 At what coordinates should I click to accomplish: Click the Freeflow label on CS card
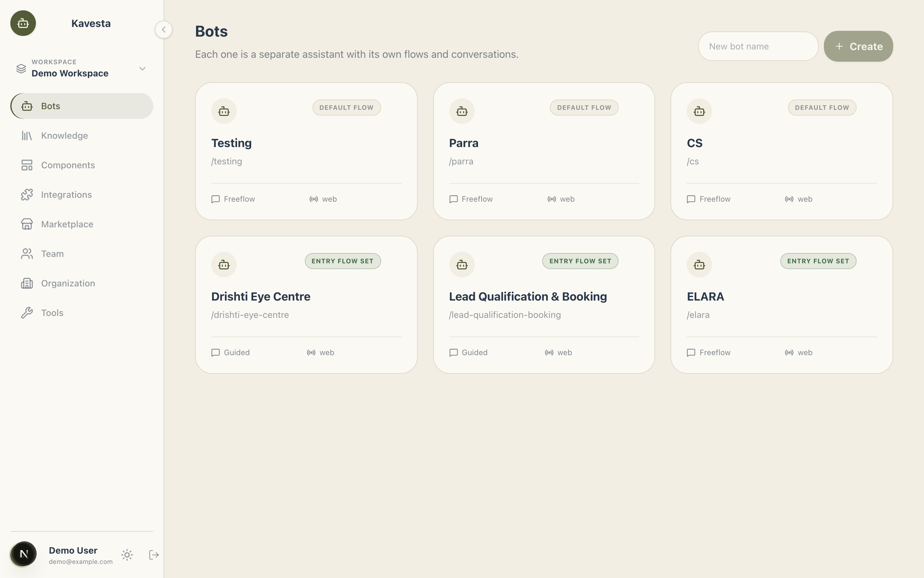pos(715,199)
